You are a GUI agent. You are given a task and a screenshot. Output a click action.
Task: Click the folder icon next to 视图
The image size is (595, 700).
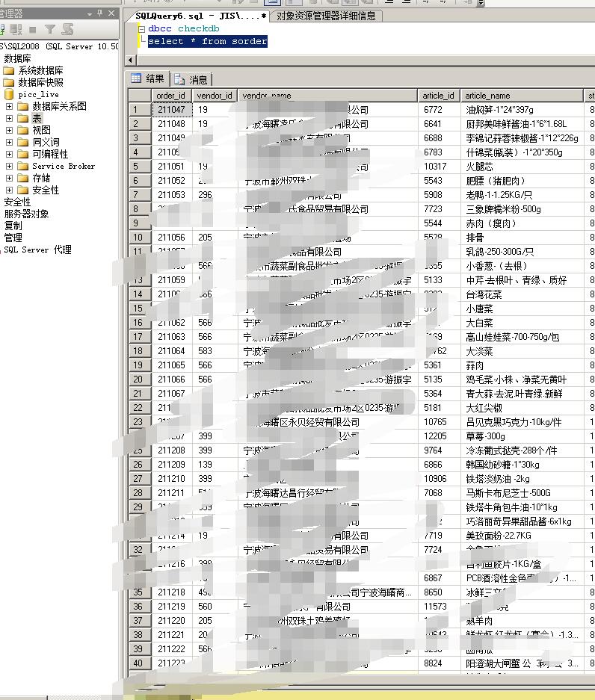(x=22, y=130)
